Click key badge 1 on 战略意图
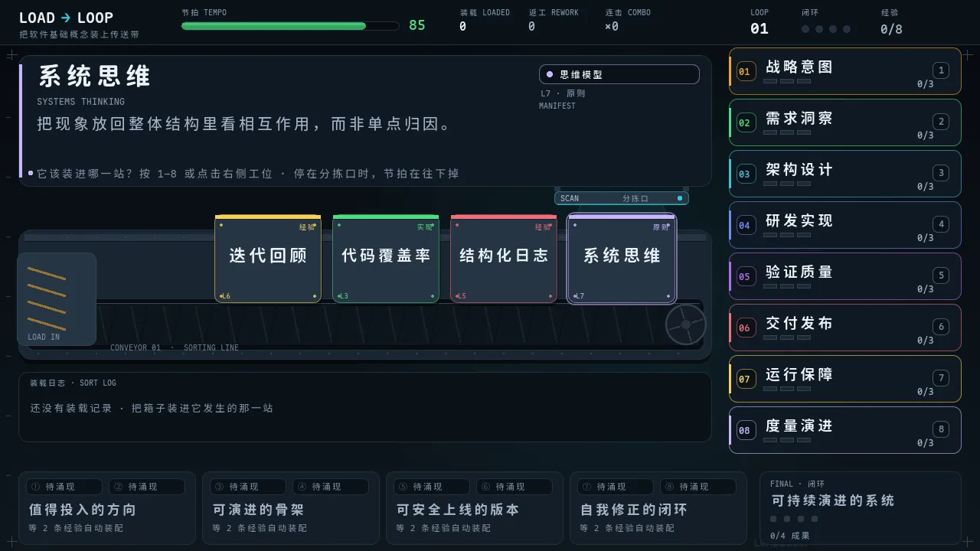This screenshot has width=980, height=551. point(941,70)
